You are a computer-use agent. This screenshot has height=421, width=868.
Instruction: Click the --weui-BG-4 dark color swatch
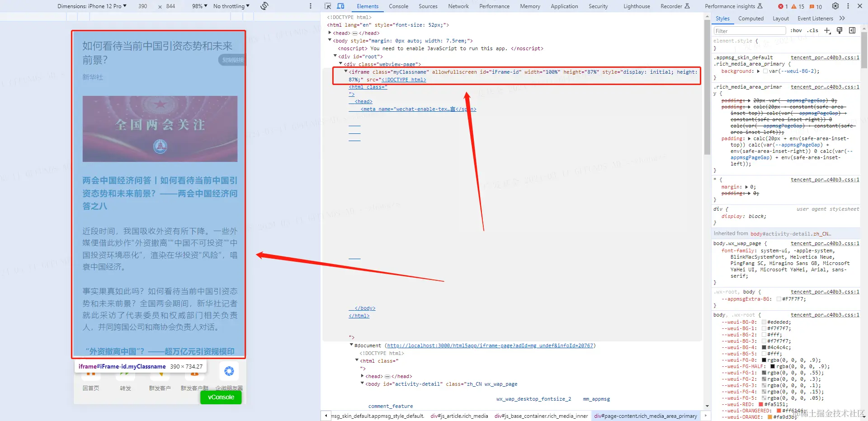[764, 347]
